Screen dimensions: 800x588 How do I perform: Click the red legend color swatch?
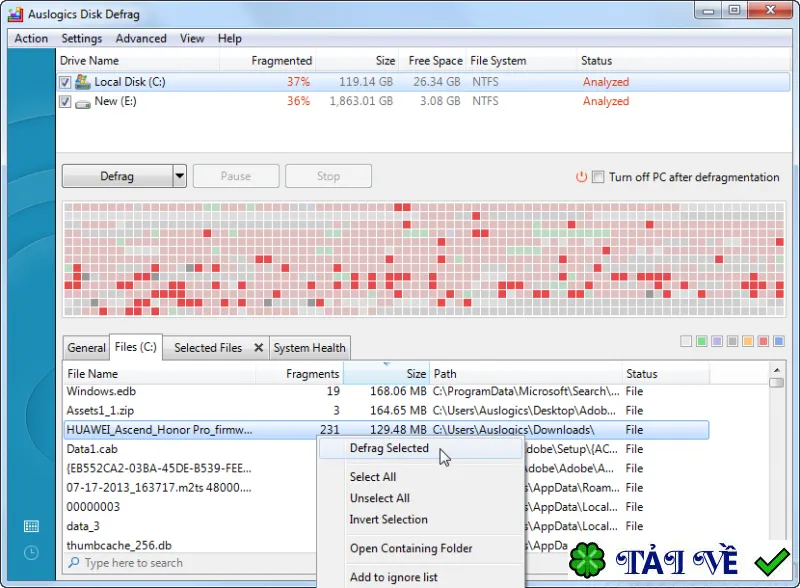pos(763,341)
